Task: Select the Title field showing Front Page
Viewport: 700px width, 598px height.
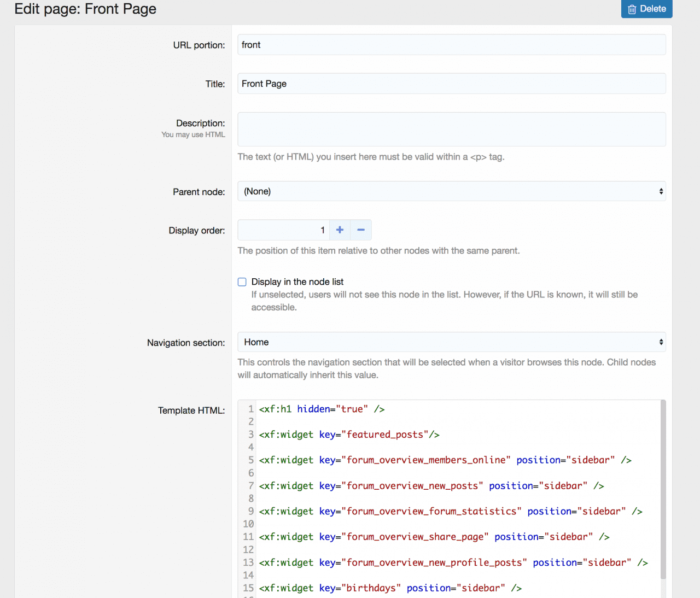Action: tap(451, 83)
